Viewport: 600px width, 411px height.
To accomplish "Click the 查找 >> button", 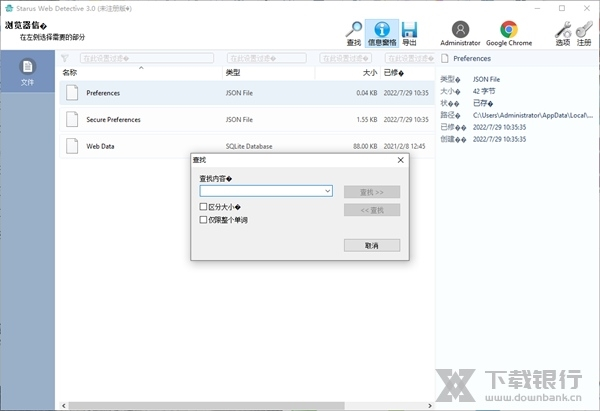I will pyautogui.click(x=372, y=192).
